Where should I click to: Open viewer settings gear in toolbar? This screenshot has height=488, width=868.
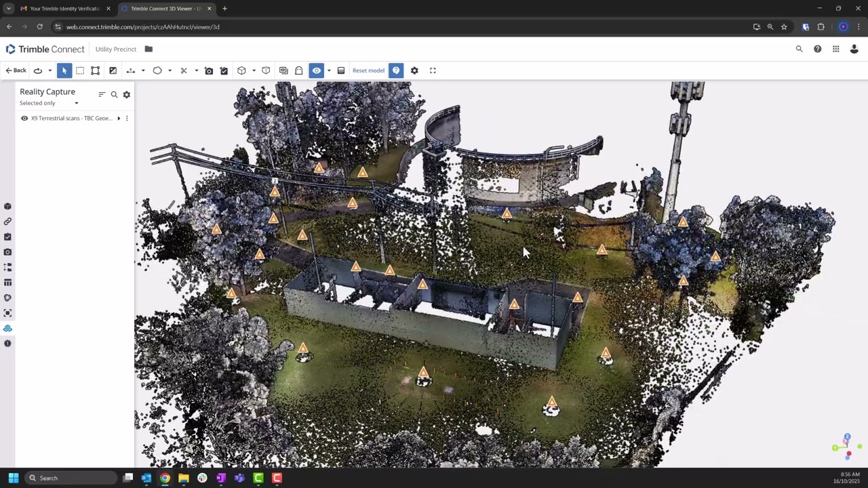[x=414, y=70]
